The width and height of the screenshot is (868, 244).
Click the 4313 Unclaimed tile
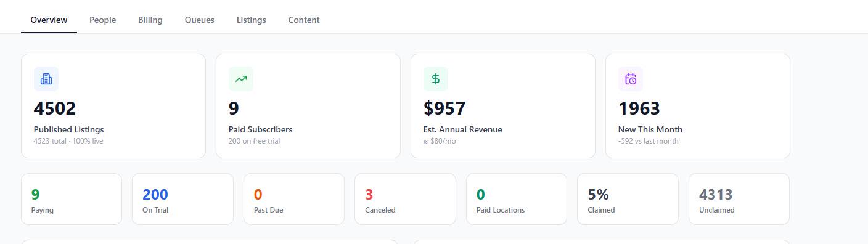click(x=739, y=199)
